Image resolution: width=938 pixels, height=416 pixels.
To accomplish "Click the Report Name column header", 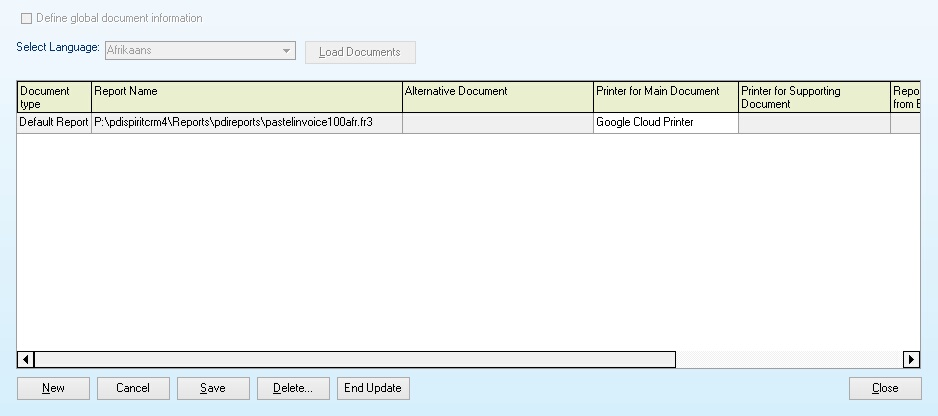I will tap(247, 97).
